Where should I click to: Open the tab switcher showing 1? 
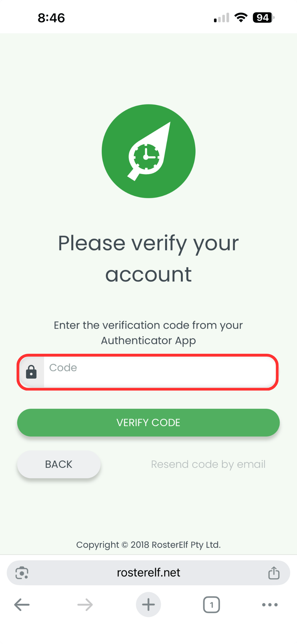[x=212, y=605]
